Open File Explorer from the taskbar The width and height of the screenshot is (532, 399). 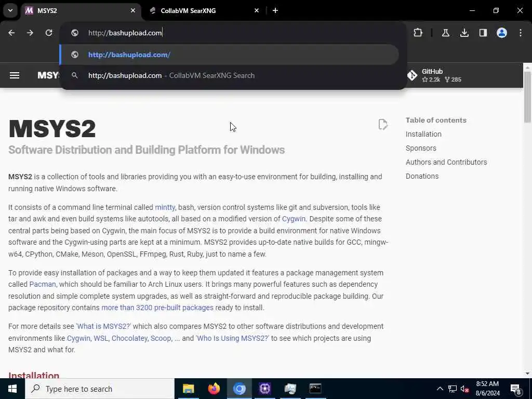point(188,389)
